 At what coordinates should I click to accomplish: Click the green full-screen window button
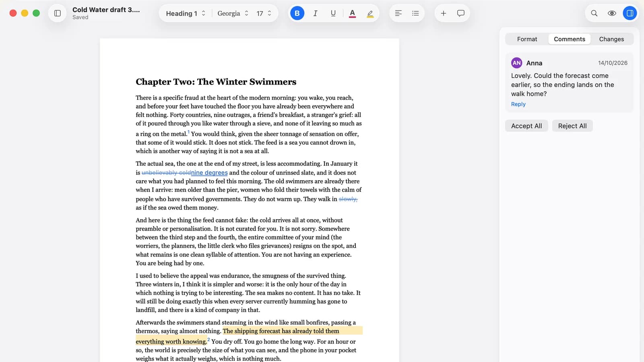click(x=36, y=13)
